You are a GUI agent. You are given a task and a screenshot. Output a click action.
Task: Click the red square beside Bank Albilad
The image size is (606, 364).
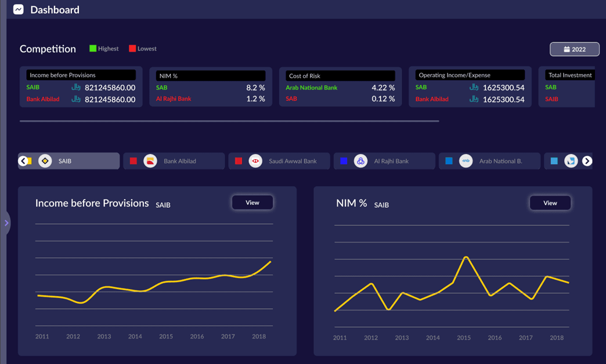[x=134, y=161]
